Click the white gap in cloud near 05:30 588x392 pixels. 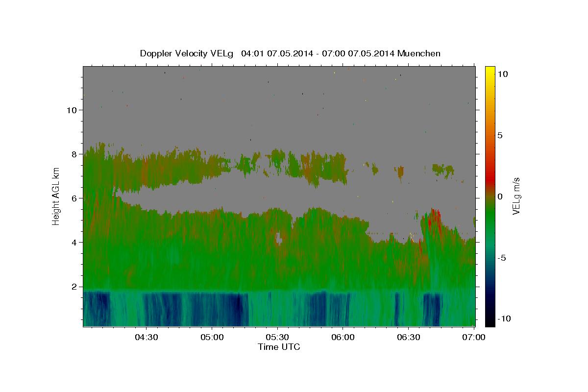point(279,238)
